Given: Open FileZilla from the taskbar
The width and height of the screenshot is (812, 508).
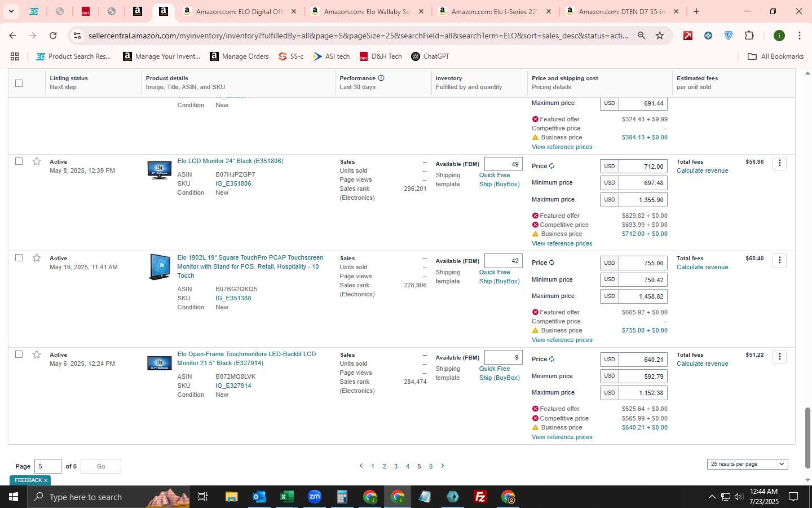Looking at the screenshot, I should coord(480,497).
